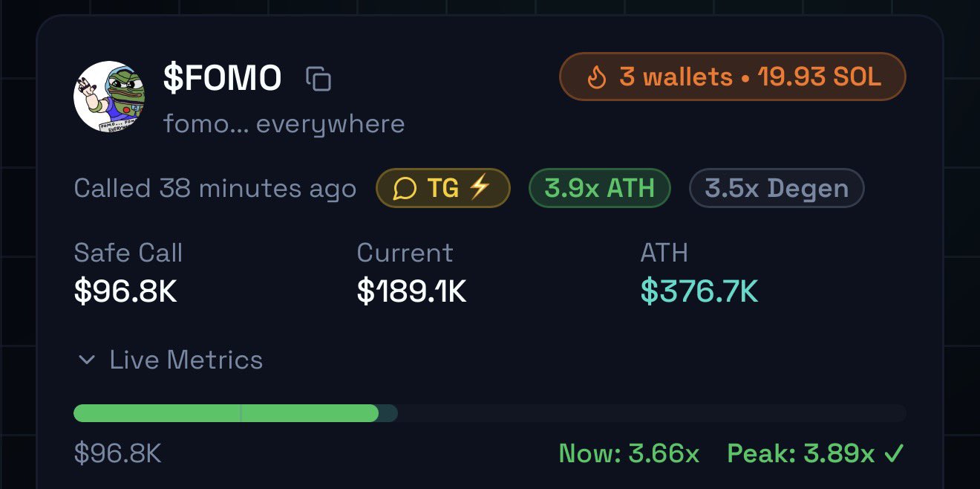Click the "Peak: 3.89x" multiplier text
Image resolution: width=980 pixels, height=489 pixels.
800,453
